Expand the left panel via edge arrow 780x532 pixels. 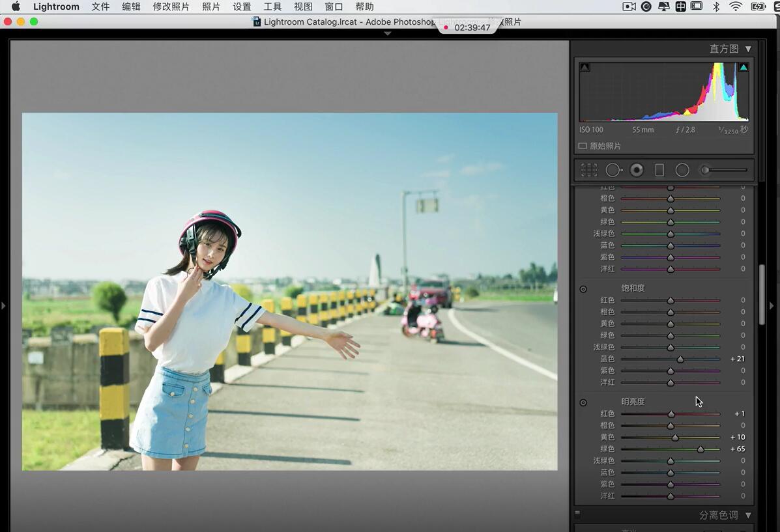point(3,305)
